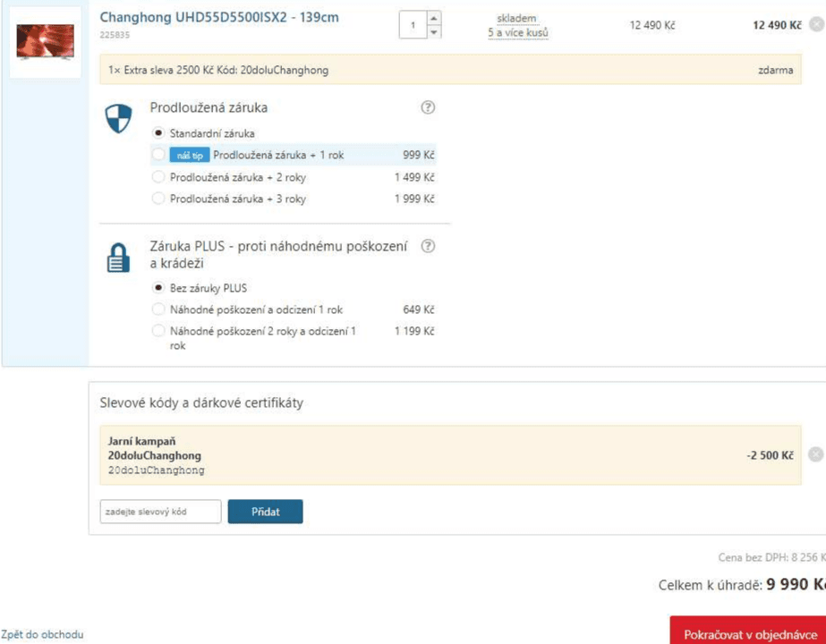Select Prodloužená záruka + 1 rok
The height and width of the screenshot is (644, 826).
[158, 155]
